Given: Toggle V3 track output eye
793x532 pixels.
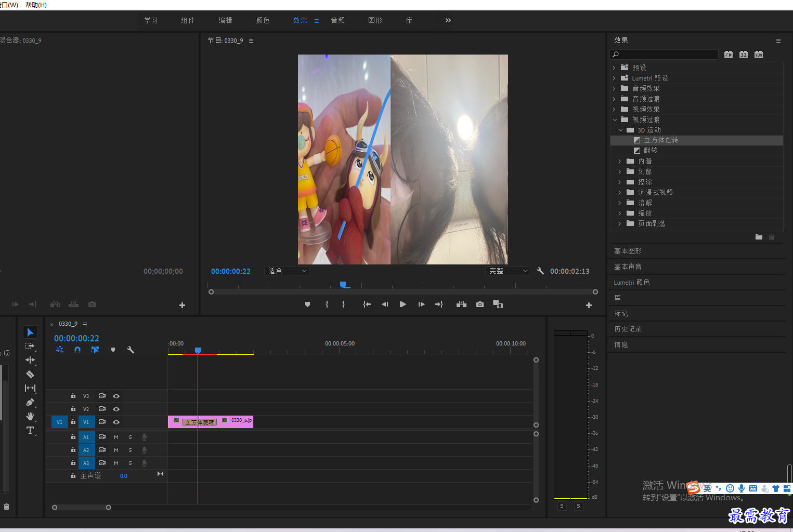Looking at the screenshot, I should 116,396.
